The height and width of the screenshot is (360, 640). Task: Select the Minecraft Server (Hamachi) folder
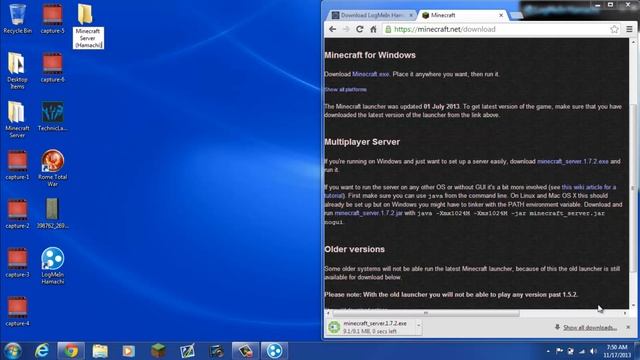click(88, 26)
